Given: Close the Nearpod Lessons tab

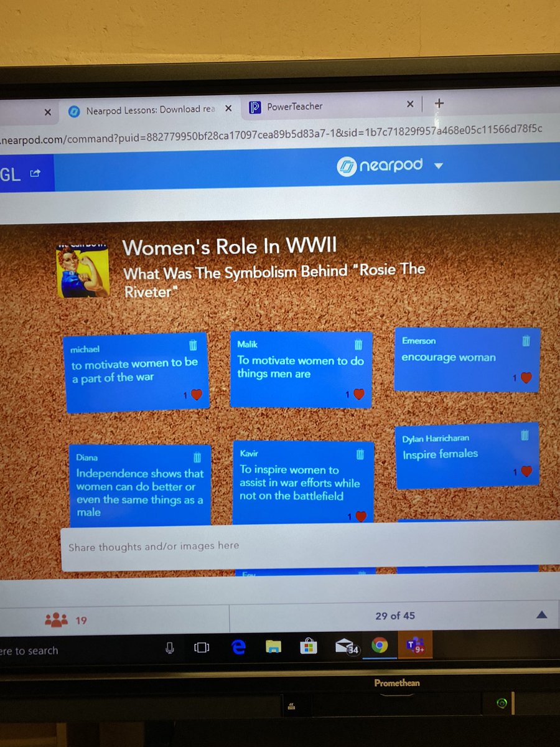Looking at the screenshot, I should (228, 109).
